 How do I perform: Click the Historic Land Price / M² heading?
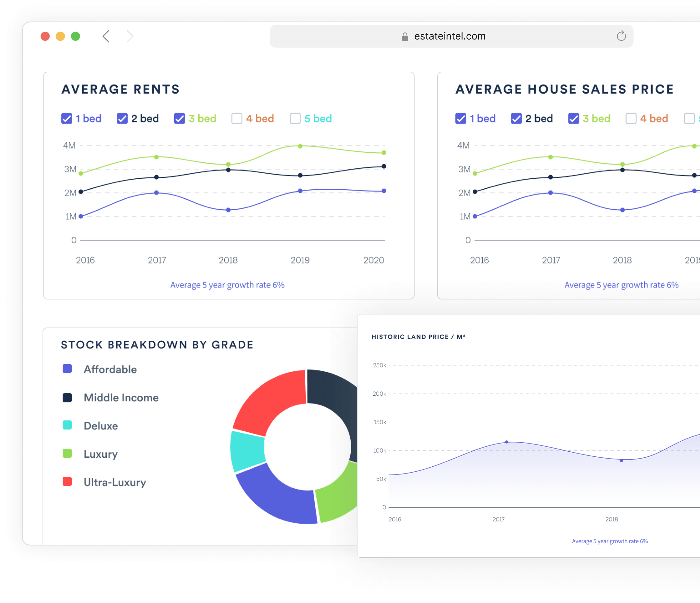[x=418, y=337]
